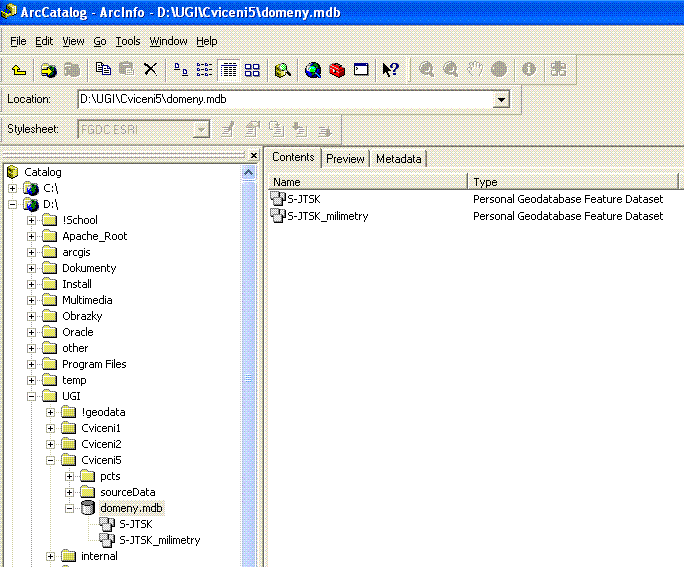Viewport: 684px width, 567px height.
Task: Click the Connect to Folder icon
Action: 48,69
